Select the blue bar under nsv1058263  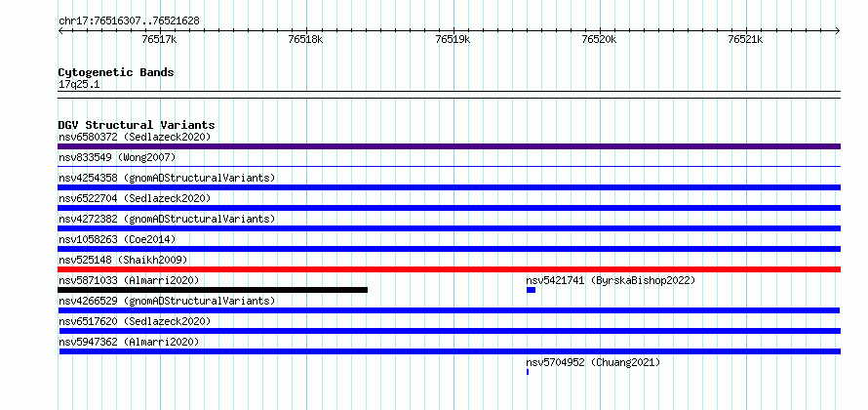pos(449,249)
